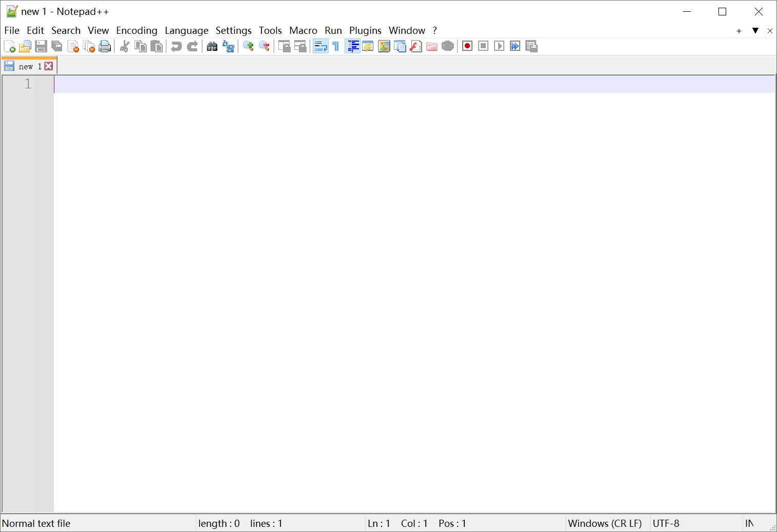Open the tab list dropdown arrow
Viewport: 777px width, 532px height.
(755, 31)
